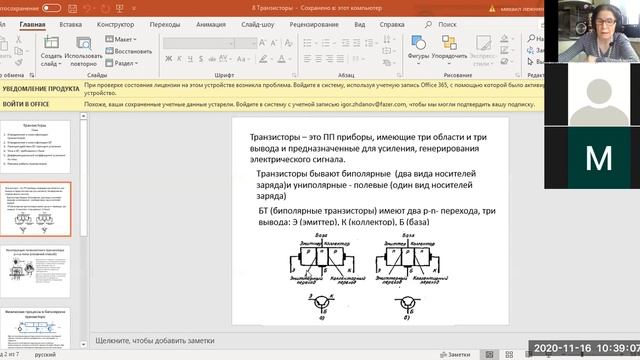Click the Format Painter brush icon
Viewport: 640px width, 360px height.
pos(18,62)
